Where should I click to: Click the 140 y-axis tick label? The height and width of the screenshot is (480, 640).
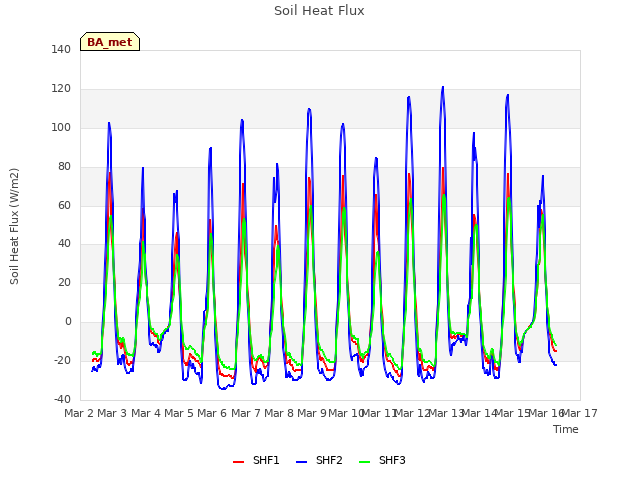pyautogui.click(x=61, y=50)
